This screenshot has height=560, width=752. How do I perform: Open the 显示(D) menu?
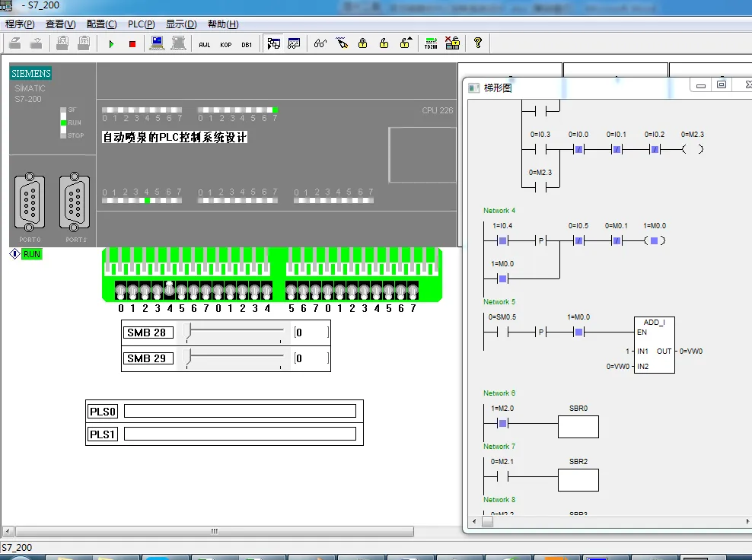(x=181, y=24)
